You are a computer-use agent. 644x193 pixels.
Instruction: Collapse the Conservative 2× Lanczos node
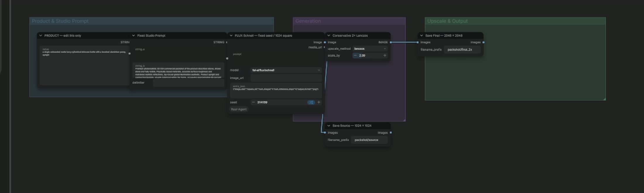(x=329, y=36)
